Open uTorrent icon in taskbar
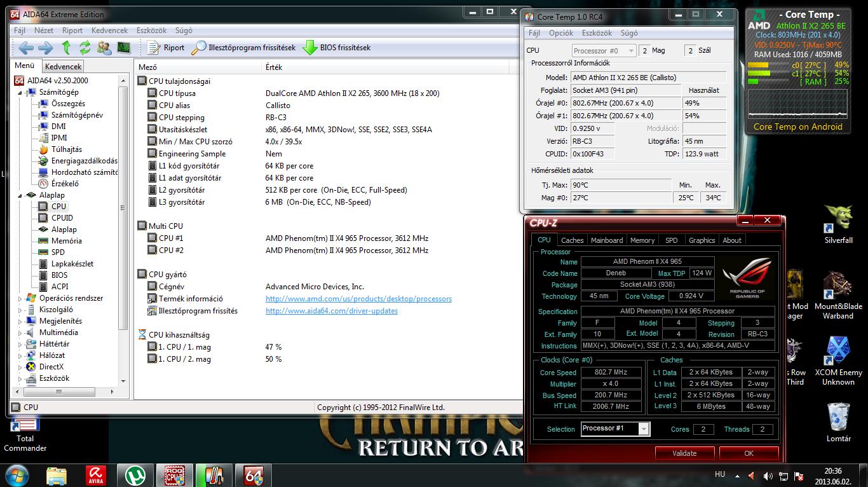 pyautogui.click(x=135, y=475)
